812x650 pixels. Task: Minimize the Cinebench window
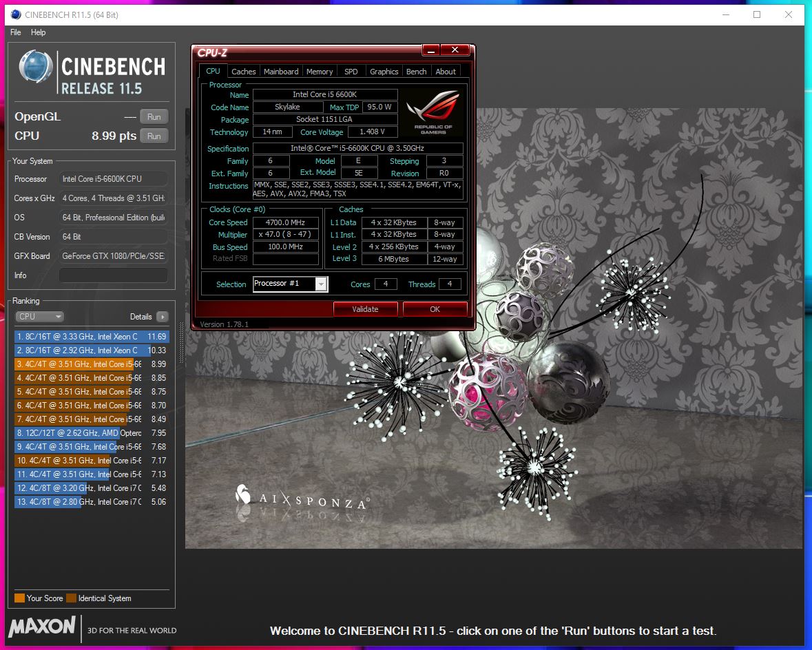pyautogui.click(x=725, y=14)
